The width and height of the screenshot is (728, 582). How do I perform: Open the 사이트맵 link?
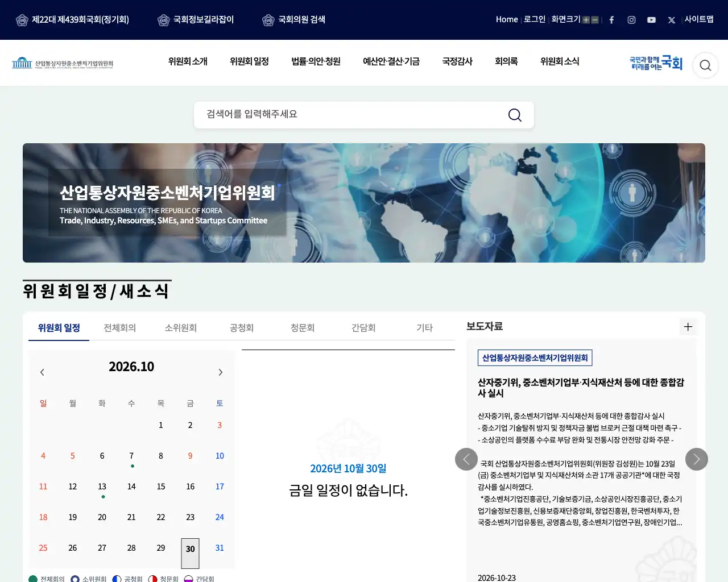coord(699,19)
